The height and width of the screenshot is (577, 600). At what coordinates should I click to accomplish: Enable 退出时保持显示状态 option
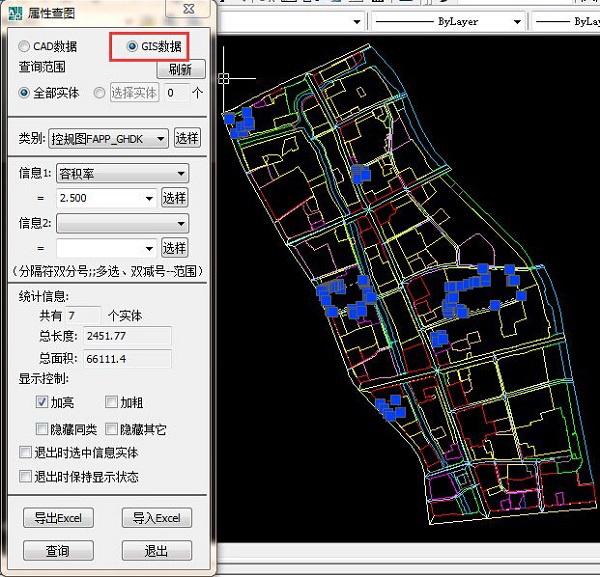pos(26,477)
